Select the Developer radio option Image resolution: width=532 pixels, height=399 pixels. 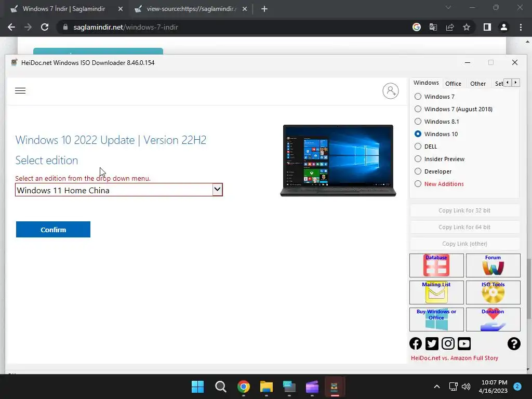click(x=418, y=171)
